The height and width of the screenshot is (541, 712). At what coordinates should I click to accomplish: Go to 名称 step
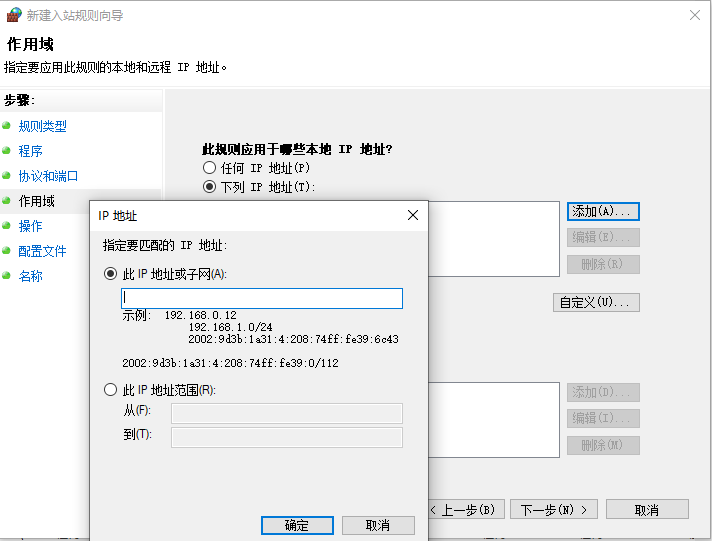30,276
